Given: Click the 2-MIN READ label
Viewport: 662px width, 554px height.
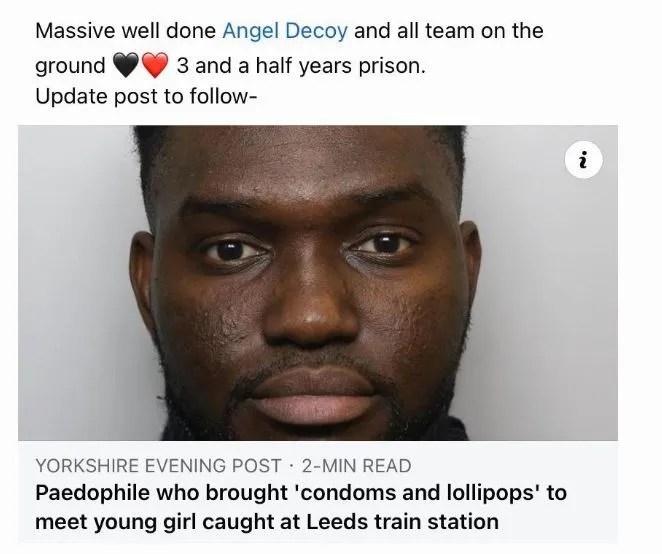Looking at the screenshot, I should [356, 466].
